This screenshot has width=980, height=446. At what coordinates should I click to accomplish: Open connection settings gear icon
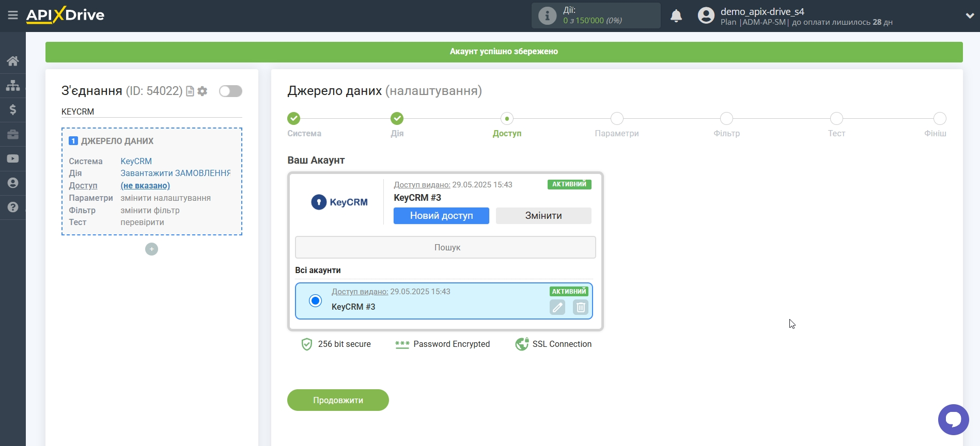pyautogui.click(x=203, y=91)
